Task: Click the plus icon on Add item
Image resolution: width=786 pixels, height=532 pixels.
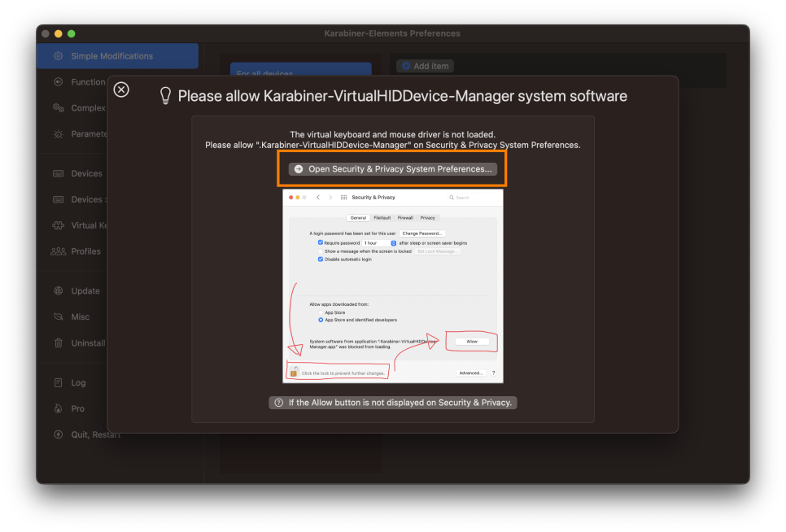Action: coord(406,66)
